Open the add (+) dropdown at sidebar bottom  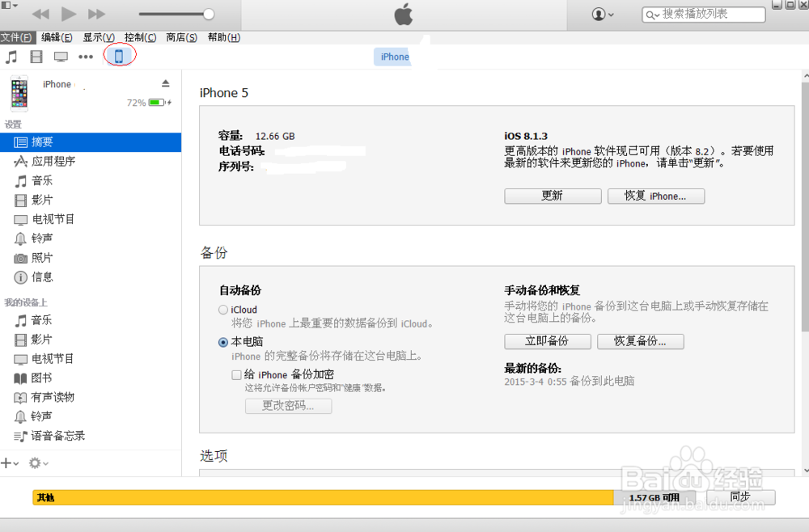click(10, 463)
